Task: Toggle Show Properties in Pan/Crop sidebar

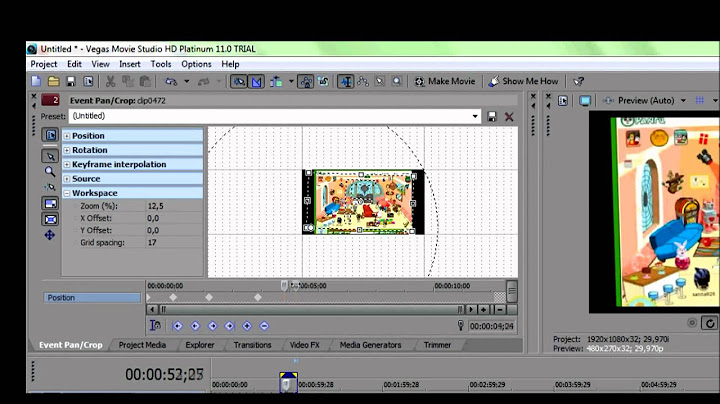Action: [x=50, y=135]
